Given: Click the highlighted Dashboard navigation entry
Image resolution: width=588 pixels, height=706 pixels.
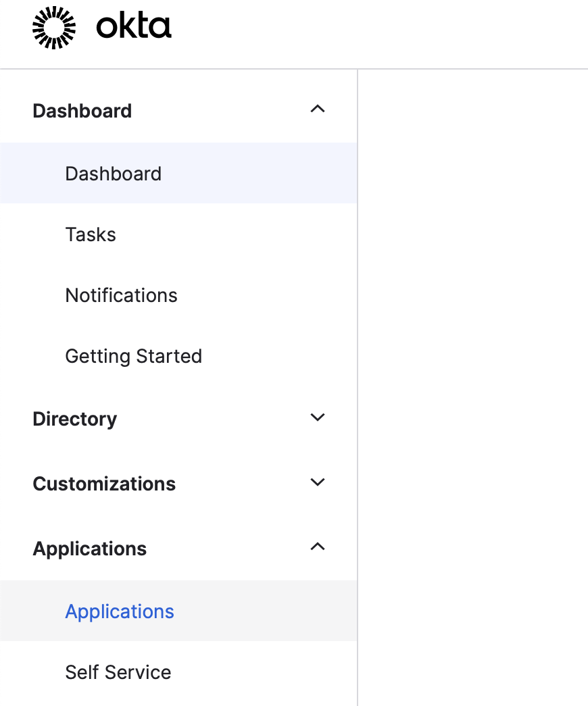Looking at the screenshot, I should (113, 174).
